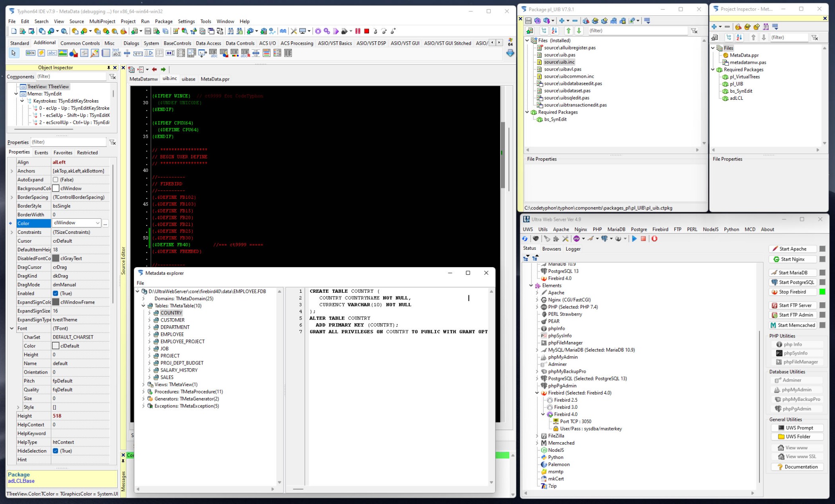Viewport: 835px width, 504px height.
Task: Open the Package menu in Typhon IDE
Action: coord(164,21)
